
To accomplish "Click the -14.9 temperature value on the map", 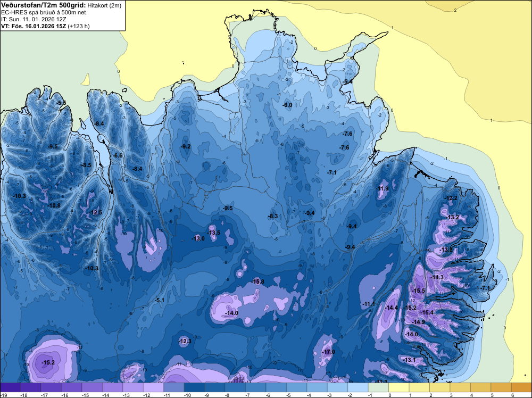I will (418, 322).
